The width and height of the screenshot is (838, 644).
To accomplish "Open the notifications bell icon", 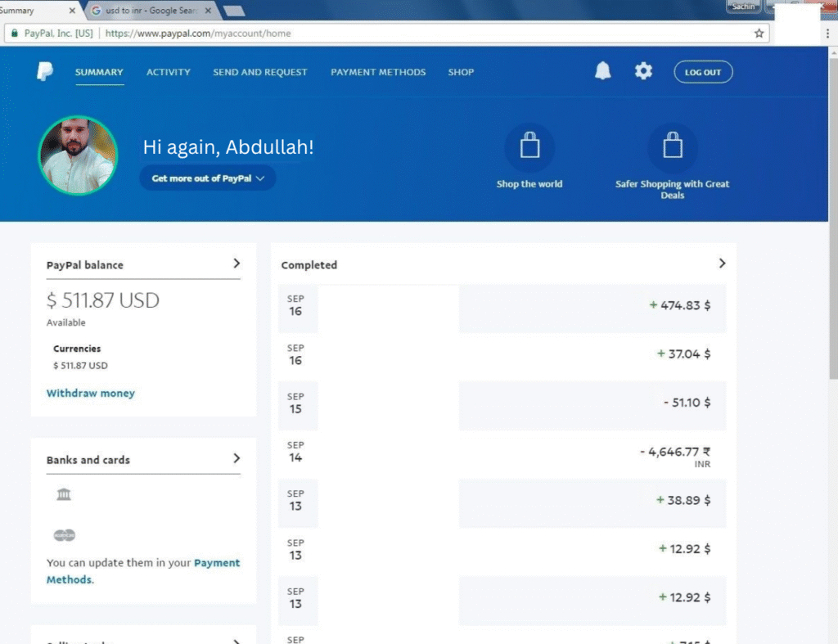I will [602, 72].
